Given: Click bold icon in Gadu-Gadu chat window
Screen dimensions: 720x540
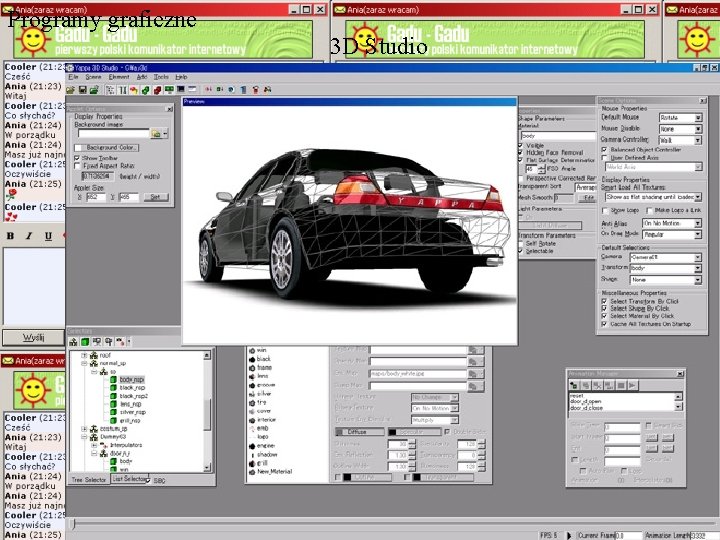Looking at the screenshot, I should coord(10,236).
